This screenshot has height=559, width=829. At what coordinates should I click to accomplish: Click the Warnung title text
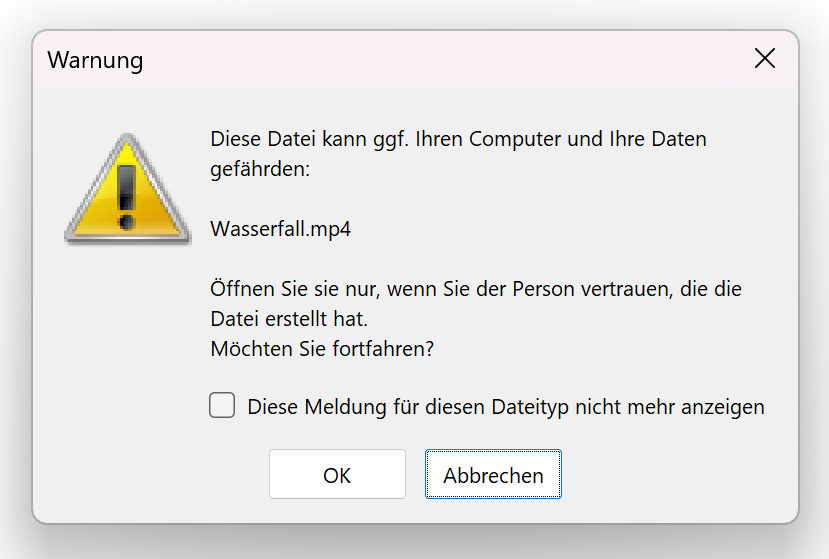click(x=95, y=60)
